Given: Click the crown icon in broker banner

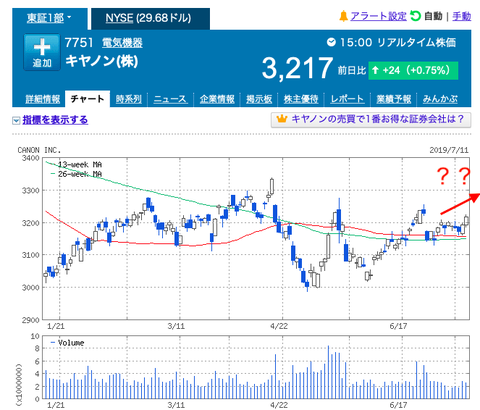Looking at the screenshot, I should tap(282, 119).
